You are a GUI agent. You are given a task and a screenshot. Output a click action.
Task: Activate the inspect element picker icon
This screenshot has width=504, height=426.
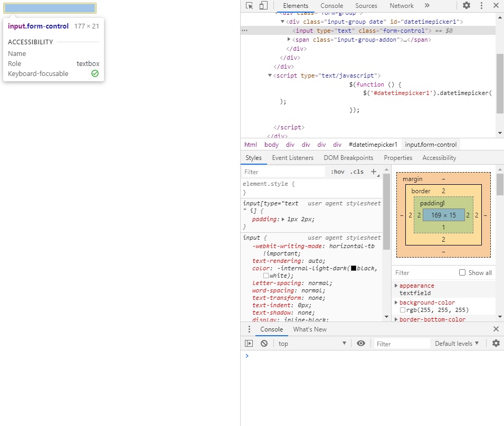point(249,5)
